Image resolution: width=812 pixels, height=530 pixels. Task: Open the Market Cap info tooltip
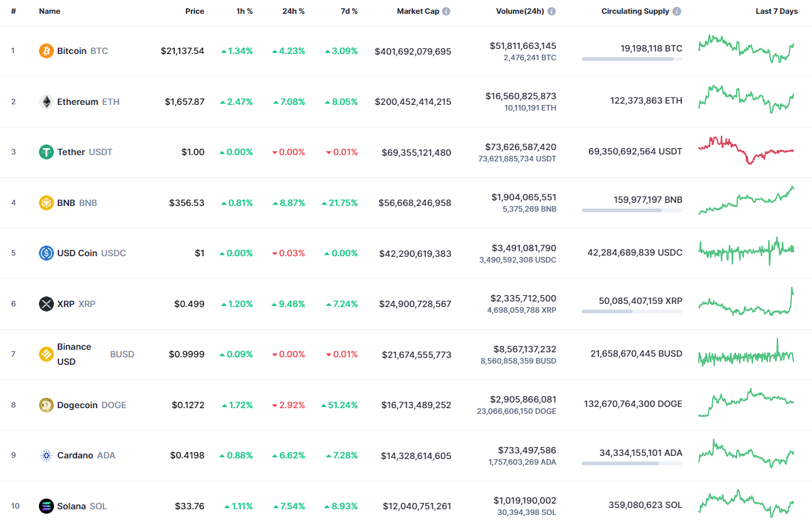(446, 11)
